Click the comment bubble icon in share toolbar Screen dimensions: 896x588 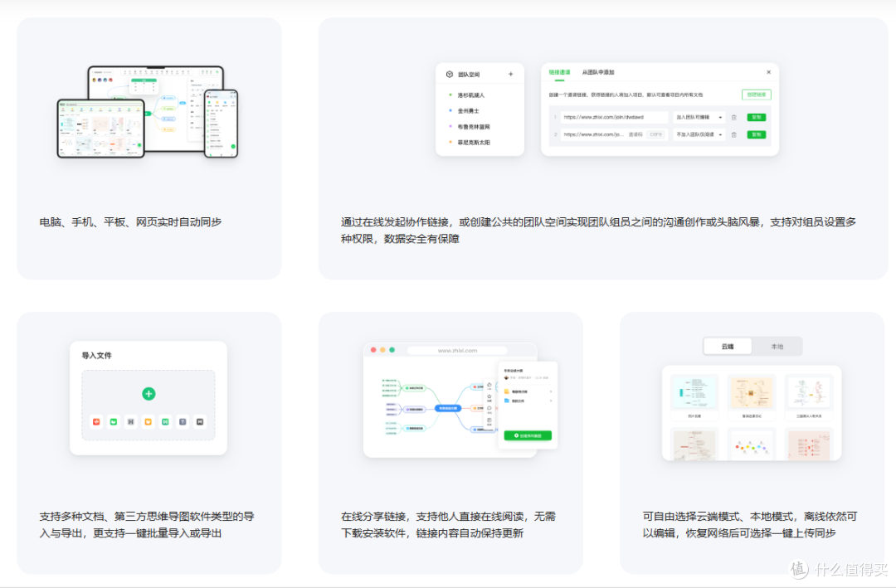click(489, 409)
